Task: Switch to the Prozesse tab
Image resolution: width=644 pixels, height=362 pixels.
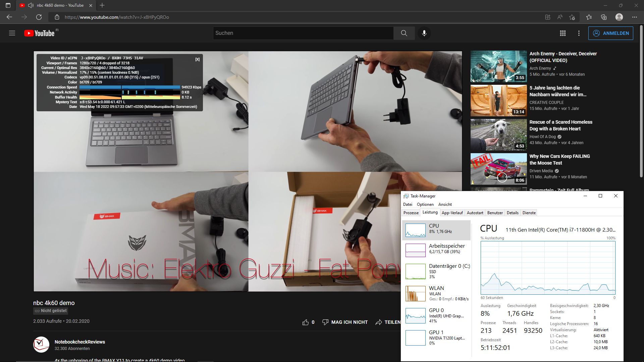Action: (x=411, y=213)
